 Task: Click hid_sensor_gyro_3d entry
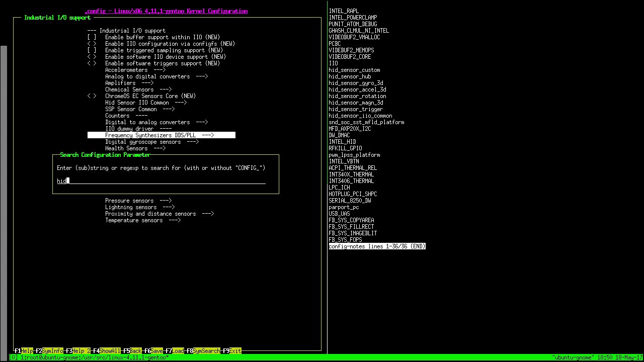click(x=356, y=83)
